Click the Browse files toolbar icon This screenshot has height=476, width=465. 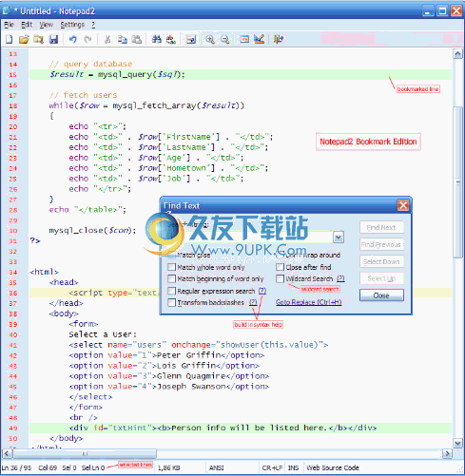coord(39,39)
